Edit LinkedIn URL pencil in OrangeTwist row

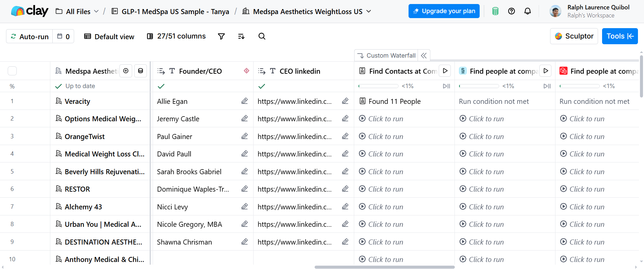pyautogui.click(x=345, y=136)
